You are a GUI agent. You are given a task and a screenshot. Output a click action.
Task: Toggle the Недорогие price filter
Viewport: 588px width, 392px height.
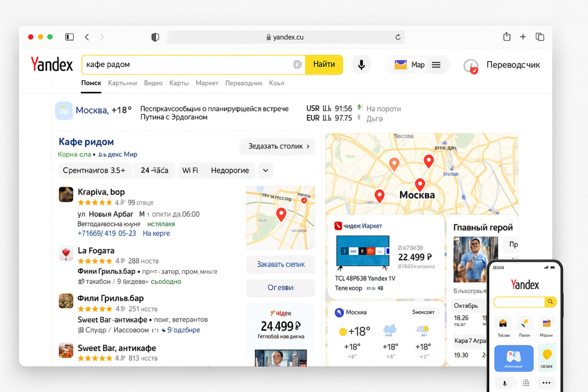(230, 170)
